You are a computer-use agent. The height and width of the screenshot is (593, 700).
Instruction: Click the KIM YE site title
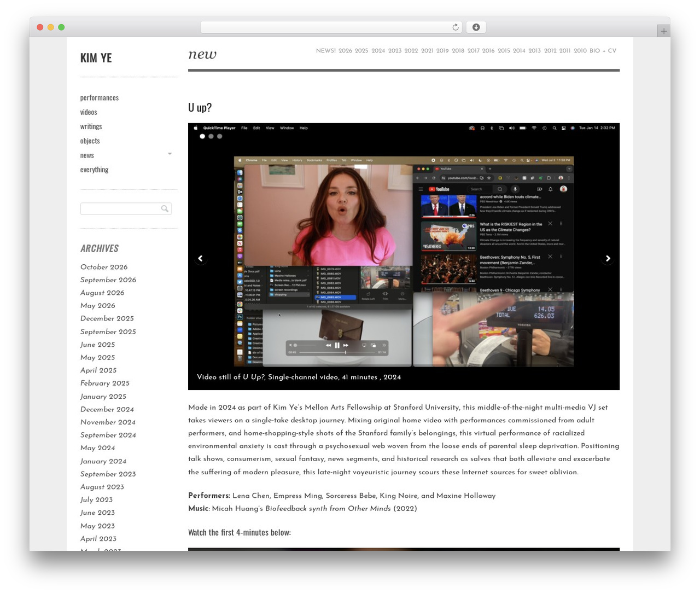pos(96,57)
